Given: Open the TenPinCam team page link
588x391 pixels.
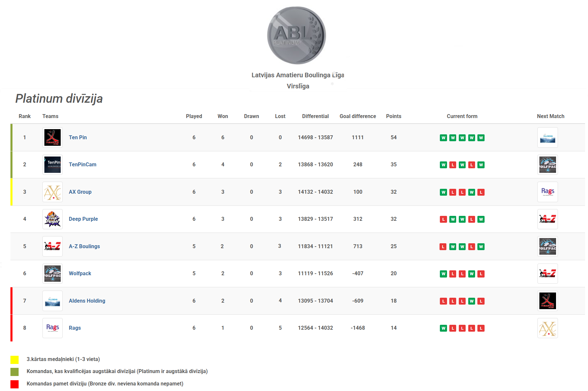Looking at the screenshot, I should pos(83,165).
